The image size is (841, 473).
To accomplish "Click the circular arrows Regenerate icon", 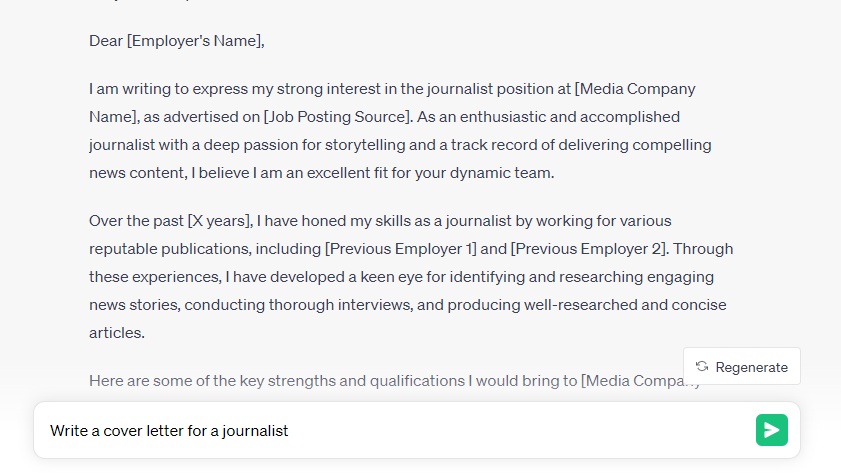I will pyautogui.click(x=702, y=366).
